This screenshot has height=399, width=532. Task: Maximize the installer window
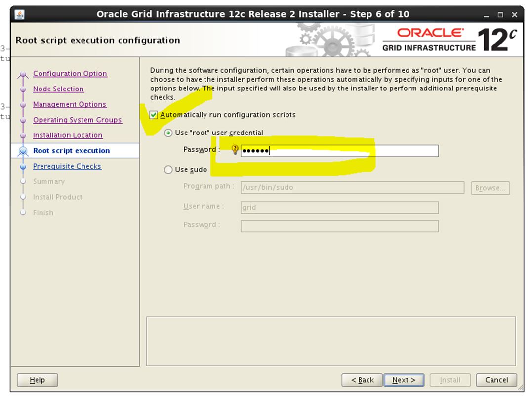pos(501,15)
